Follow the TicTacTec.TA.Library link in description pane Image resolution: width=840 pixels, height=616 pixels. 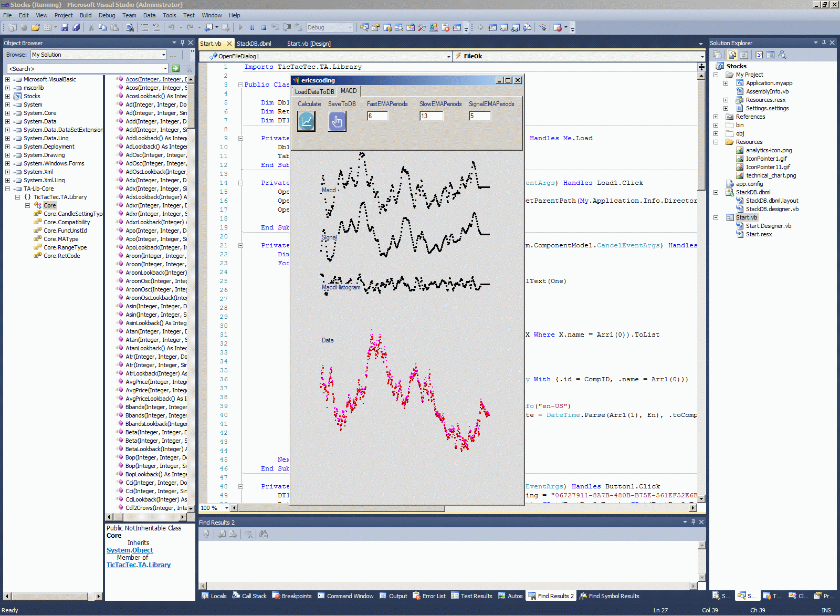tap(139, 565)
